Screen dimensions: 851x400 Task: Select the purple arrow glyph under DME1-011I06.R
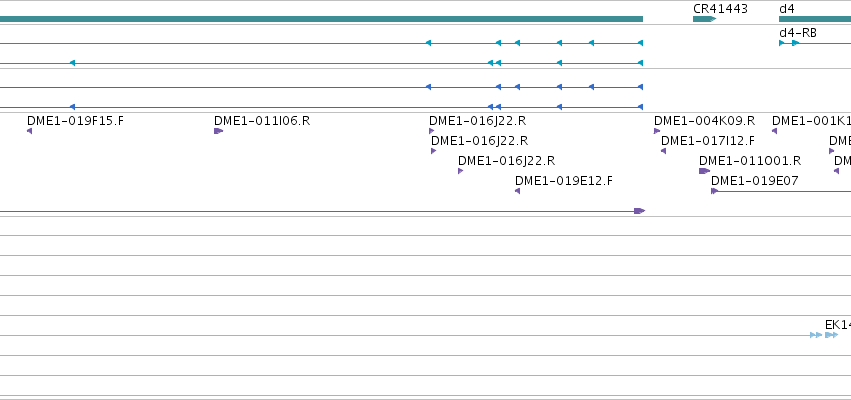(218, 131)
